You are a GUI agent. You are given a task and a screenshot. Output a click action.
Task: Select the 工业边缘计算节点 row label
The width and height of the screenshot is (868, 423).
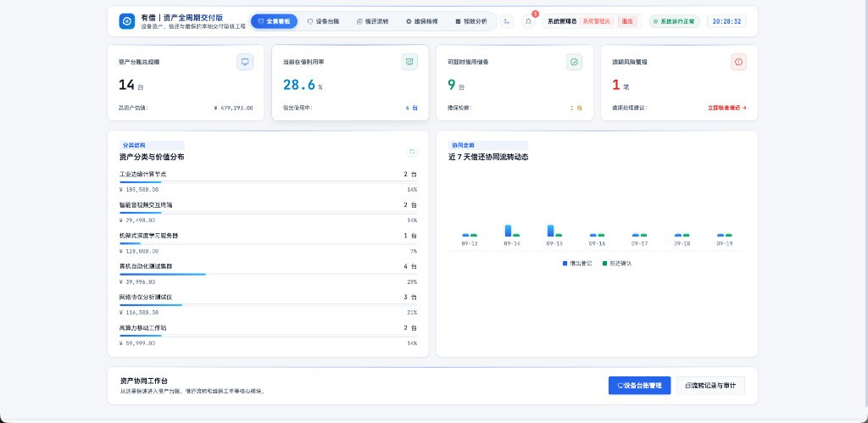point(142,174)
